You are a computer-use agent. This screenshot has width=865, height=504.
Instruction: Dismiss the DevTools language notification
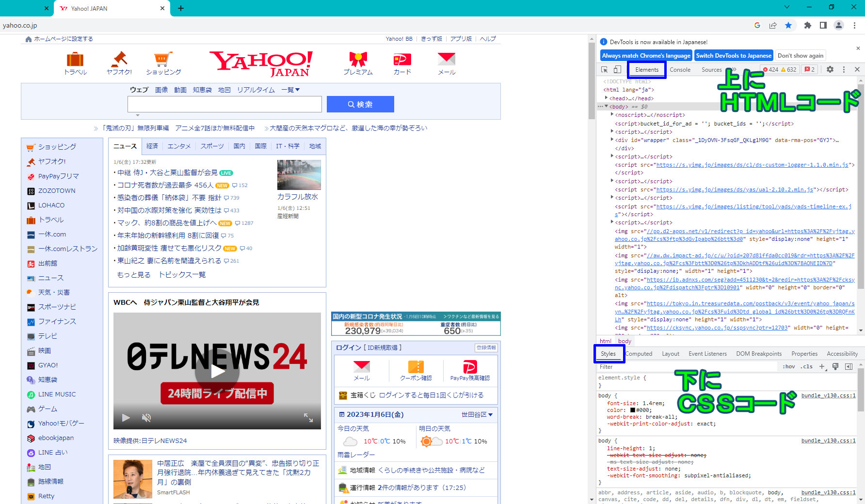(x=858, y=48)
